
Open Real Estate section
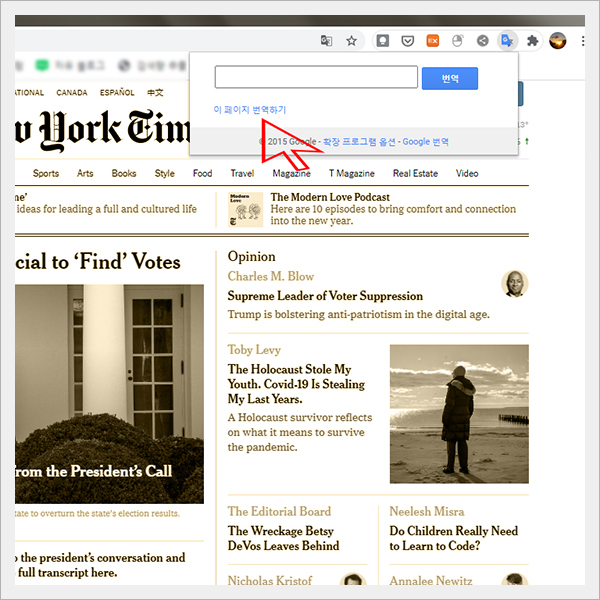point(415,173)
